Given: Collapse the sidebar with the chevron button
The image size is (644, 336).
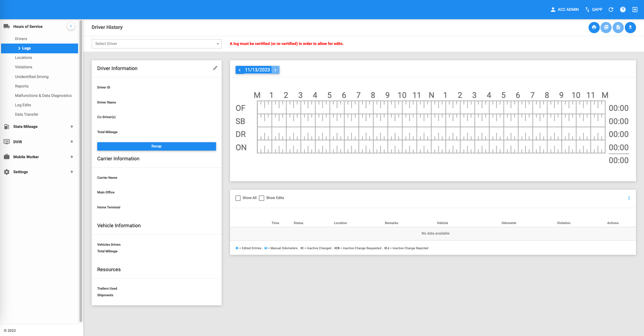Looking at the screenshot, I should click(x=71, y=26).
